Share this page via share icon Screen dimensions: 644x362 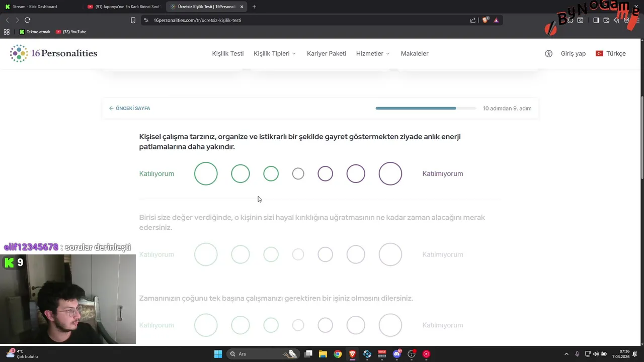click(x=473, y=20)
